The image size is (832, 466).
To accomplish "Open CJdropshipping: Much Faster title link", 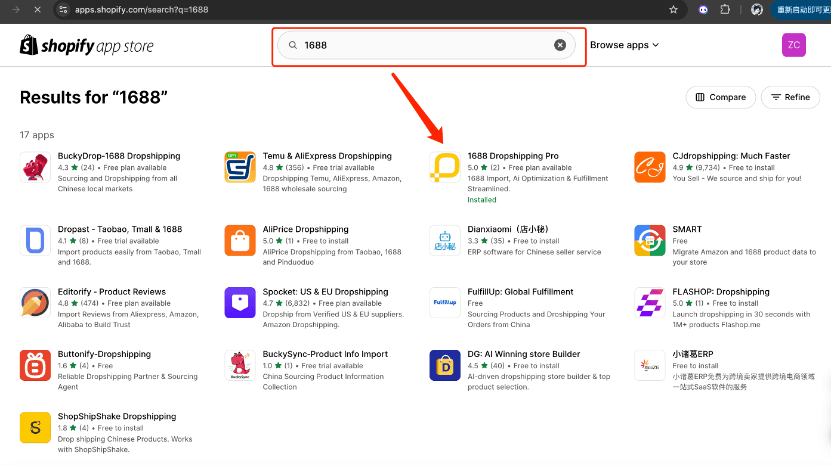I will click(x=731, y=156).
